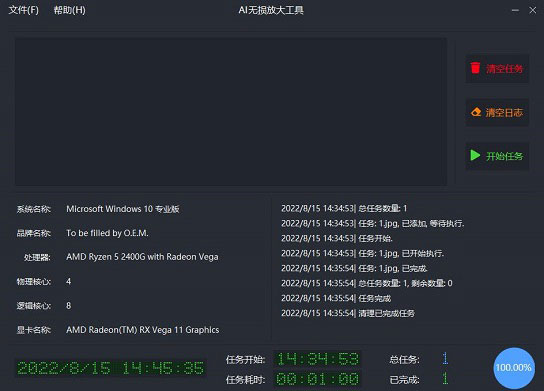The image size is (544, 391).
Task: Click the empty task list area
Action: point(231,112)
